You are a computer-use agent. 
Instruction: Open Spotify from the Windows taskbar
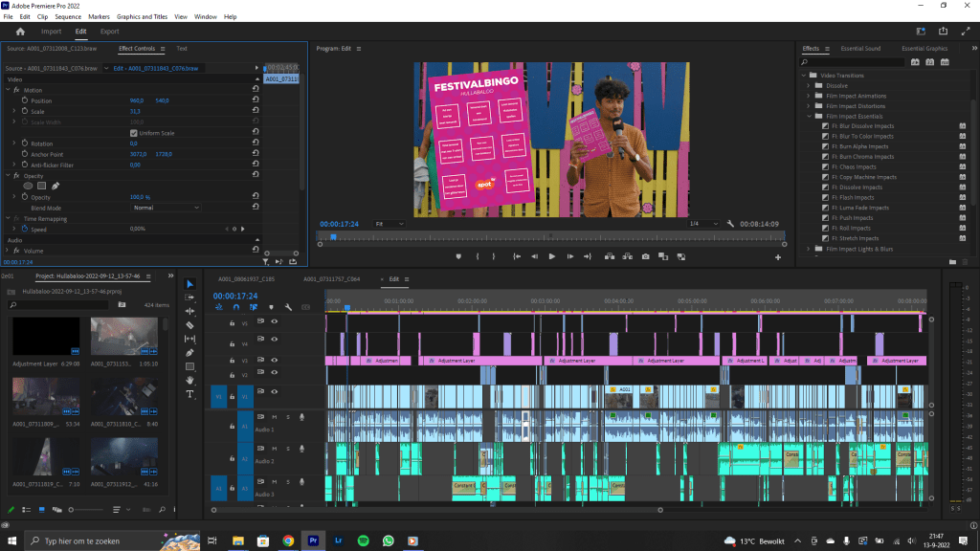pyautogui.click(x=364, y=540)
